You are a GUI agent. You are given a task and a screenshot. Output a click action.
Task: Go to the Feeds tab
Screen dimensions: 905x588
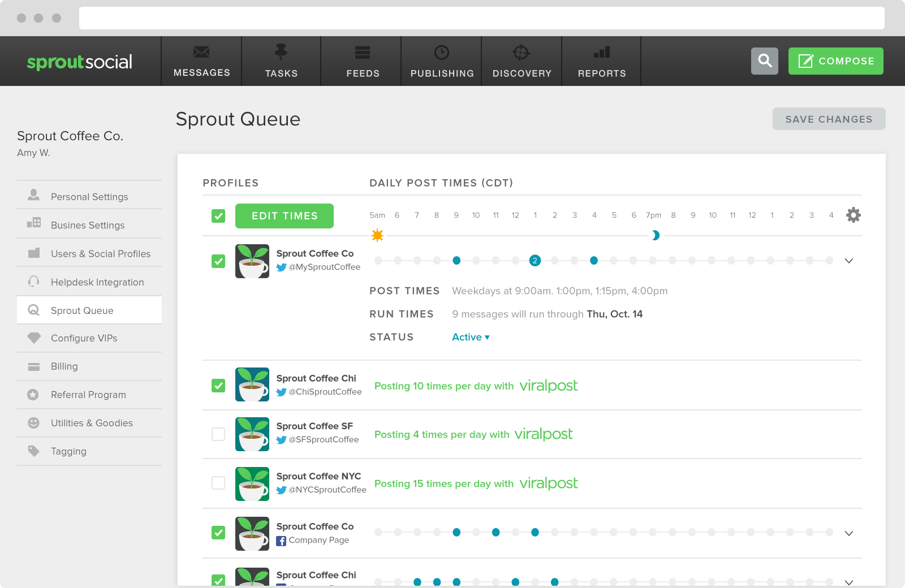coord(363,61)
